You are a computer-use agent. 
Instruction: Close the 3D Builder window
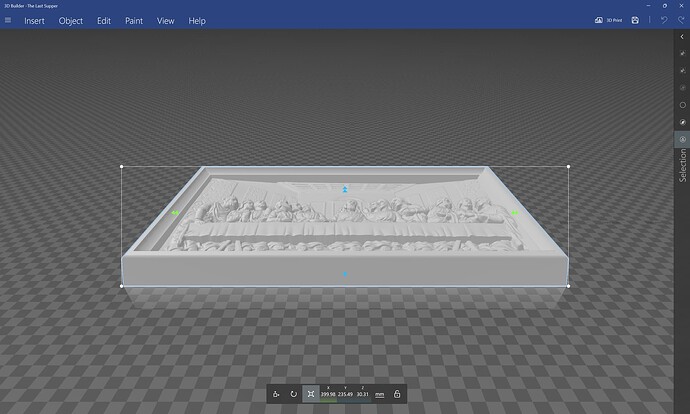pyautogui.click(x=681, y=6)
